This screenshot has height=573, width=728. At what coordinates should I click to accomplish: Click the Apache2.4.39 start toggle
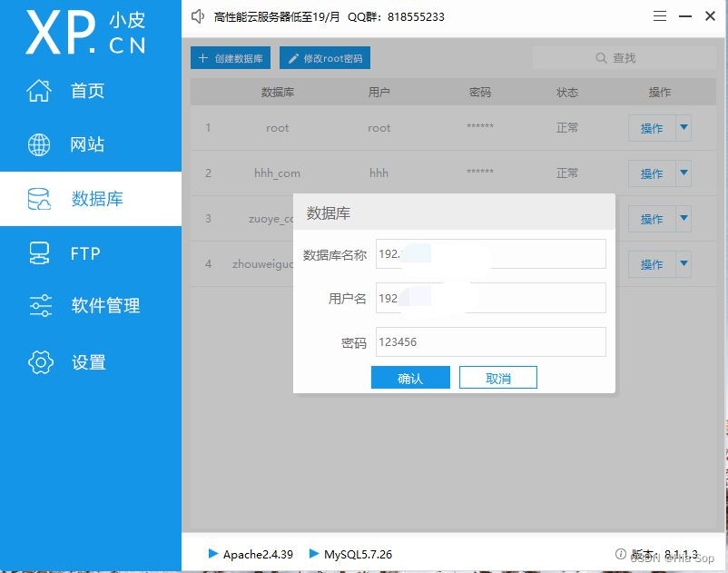214,554
